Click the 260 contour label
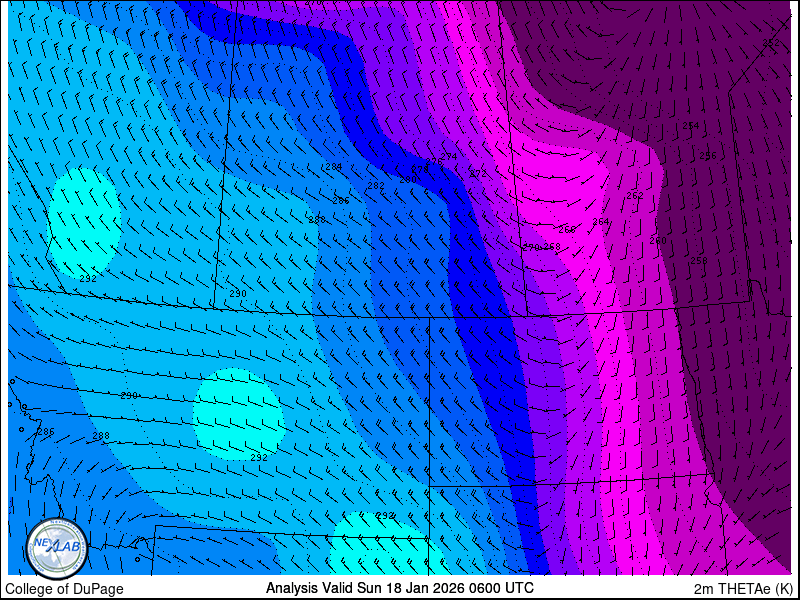 [x=658, y=240]
